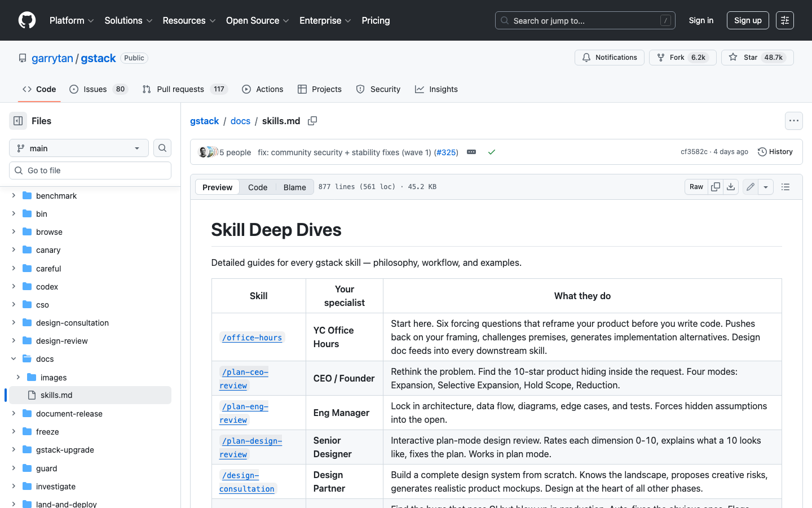Open the garrytan owner link
Screen dimensions: 812x508
click(x=52, y=58)
